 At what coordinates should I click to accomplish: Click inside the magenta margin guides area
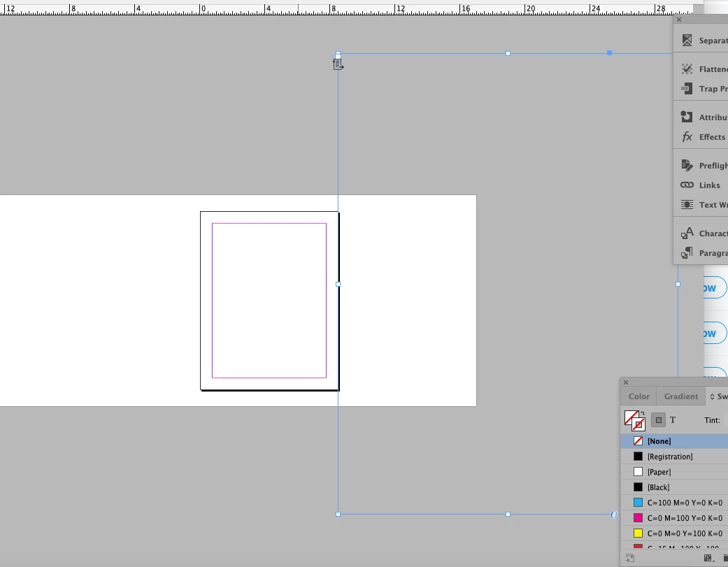pyautogui.click(x=269, y=300)
